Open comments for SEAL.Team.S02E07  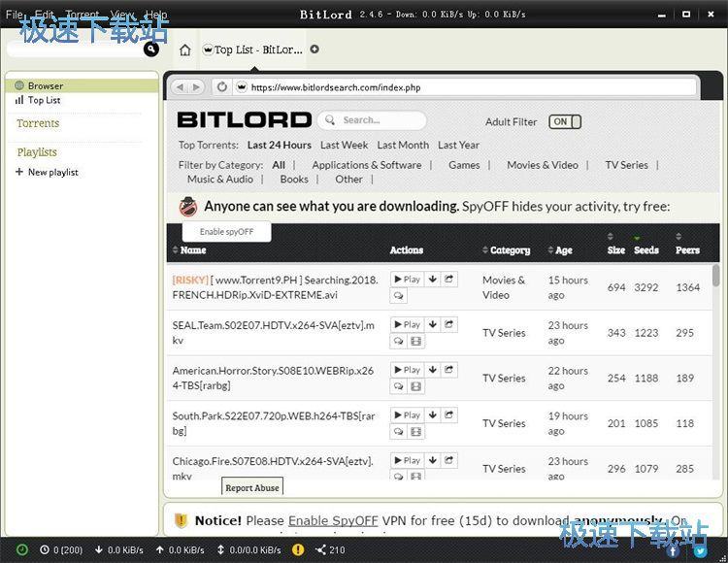coord(398,341)
